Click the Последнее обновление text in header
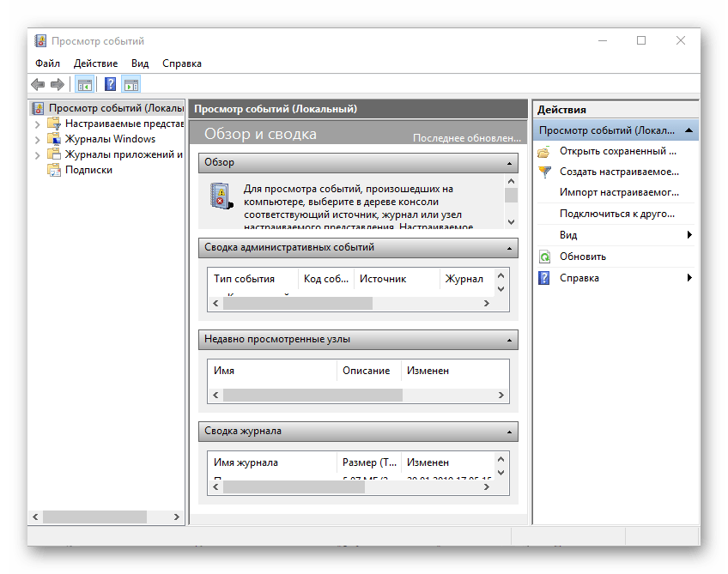Screen dimensions: 728x574 tap(467, 138)
